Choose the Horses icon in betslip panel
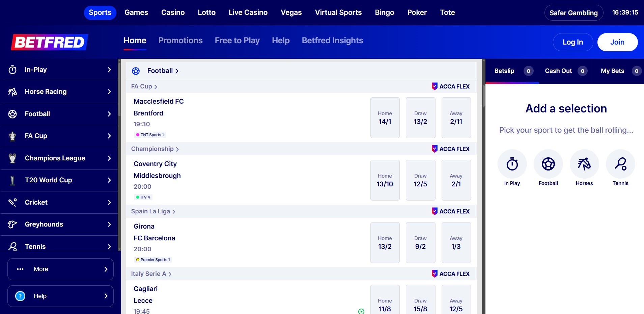644x314 pixels. (584, 164)
